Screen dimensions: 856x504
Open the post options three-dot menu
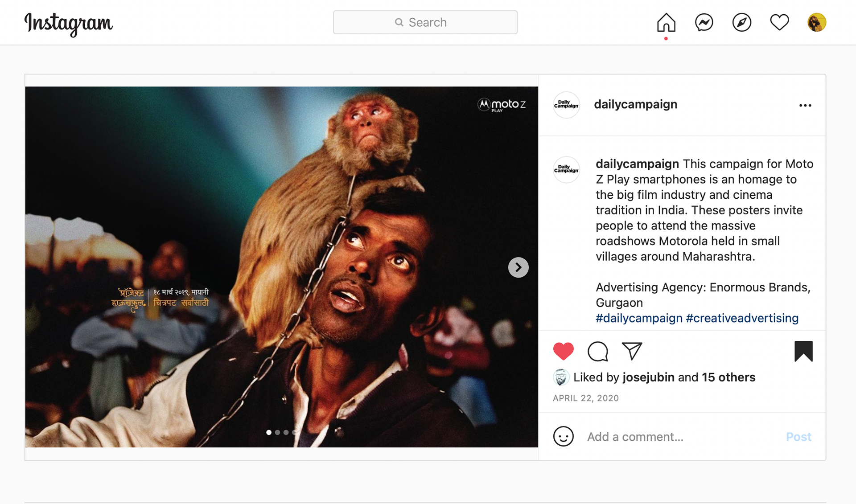[805, 105]
